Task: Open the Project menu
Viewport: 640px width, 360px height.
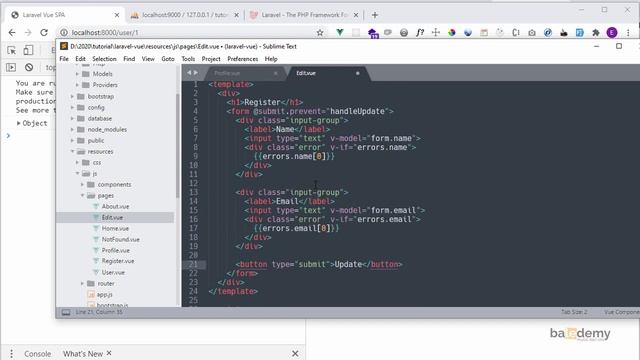Action: [211, 59]
